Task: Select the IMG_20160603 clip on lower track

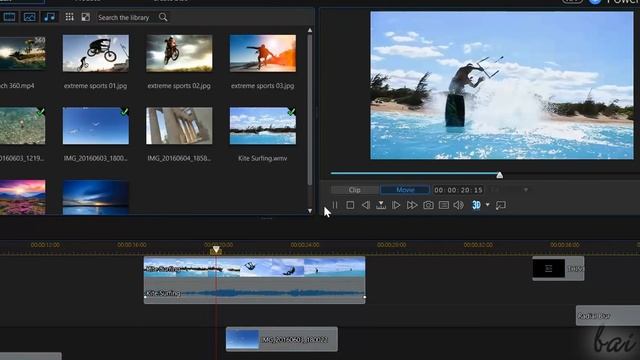Action: (282, 339)
